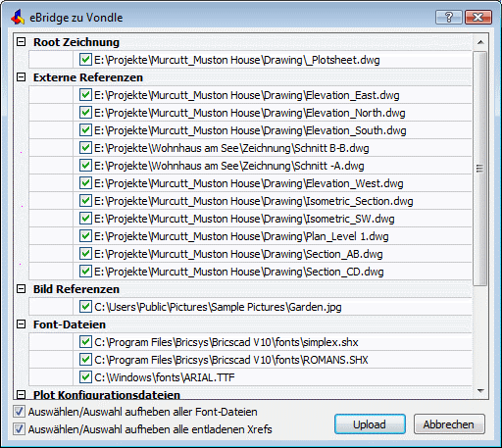
Task: Select the Isometric_Section.dwg row
Action: [250, 201]
